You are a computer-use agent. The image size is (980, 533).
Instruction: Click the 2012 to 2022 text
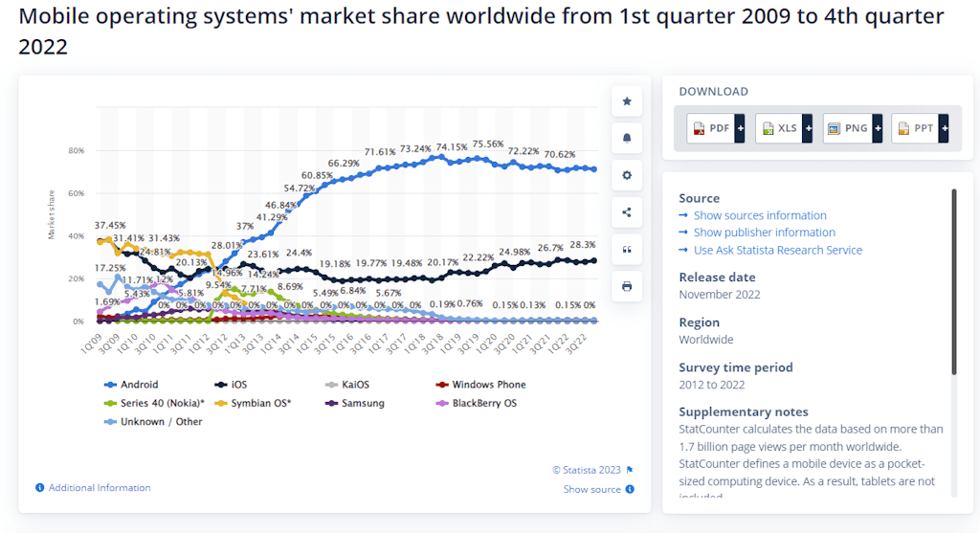point(712,385)
